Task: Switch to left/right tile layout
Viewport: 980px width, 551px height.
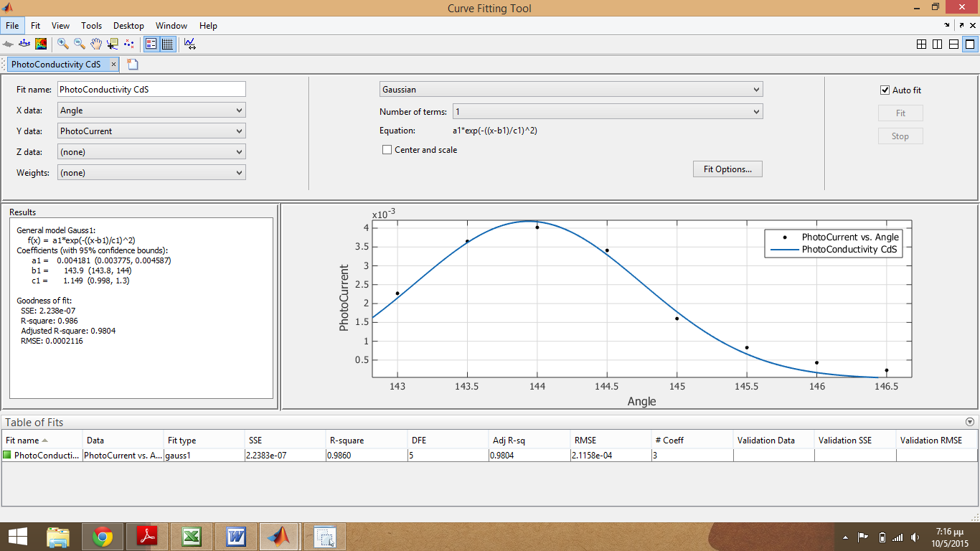Action: point(938,44)
